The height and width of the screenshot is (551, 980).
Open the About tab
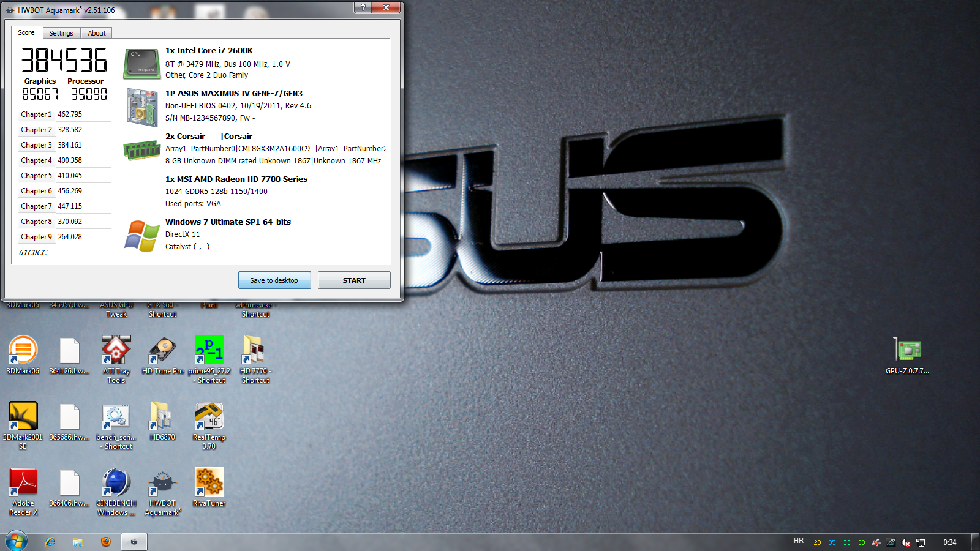[x=96, y=33]
